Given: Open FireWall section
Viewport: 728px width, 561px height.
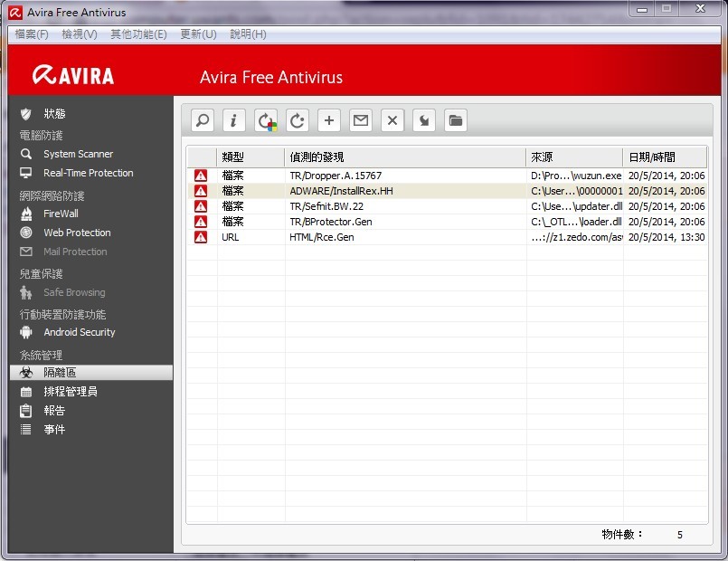Looking at the screenshot, I should [61, 214].
